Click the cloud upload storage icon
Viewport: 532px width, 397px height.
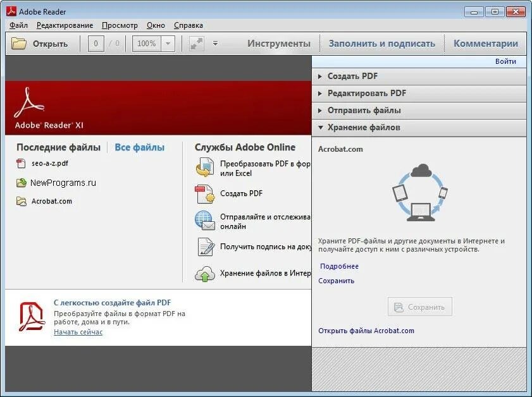tap(204, 274)
